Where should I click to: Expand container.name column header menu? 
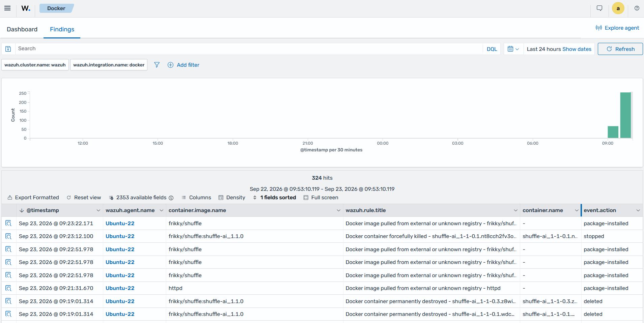pos(577,210)
